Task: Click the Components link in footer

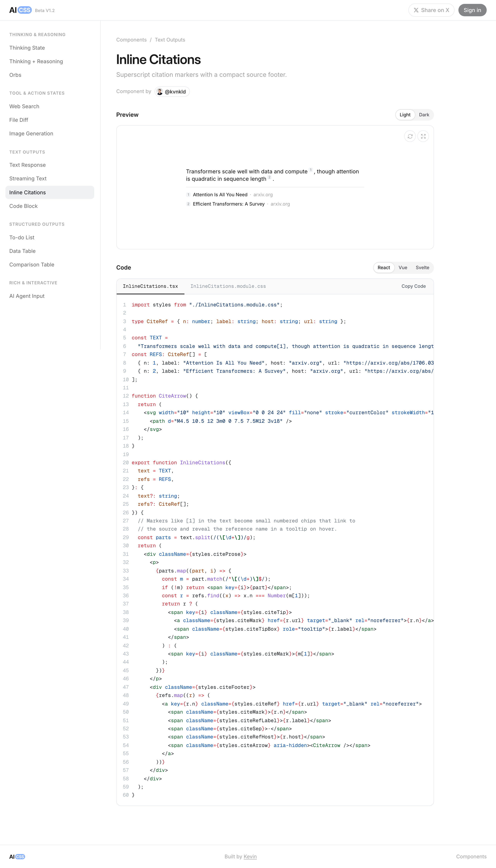Action: click(471, 856)
